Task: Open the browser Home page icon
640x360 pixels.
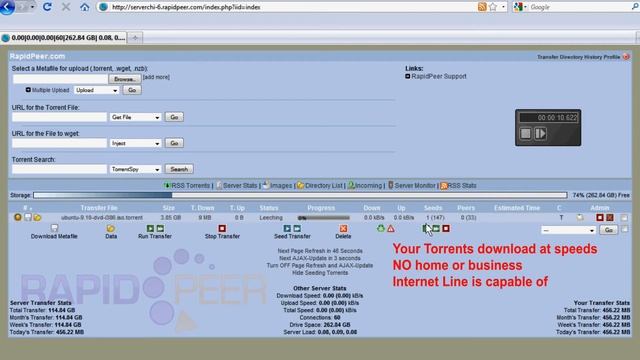Action: click(x=84, y=7)
